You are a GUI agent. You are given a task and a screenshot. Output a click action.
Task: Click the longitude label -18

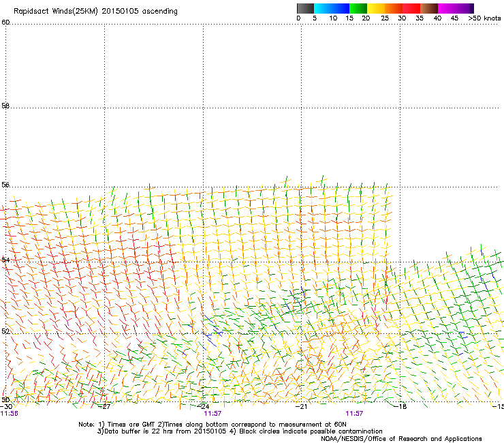click(x=400, y=407)
